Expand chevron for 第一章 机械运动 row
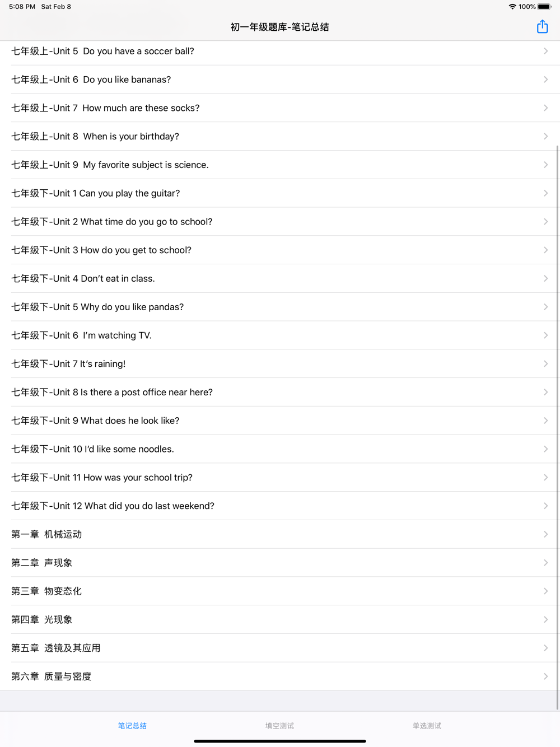 [x=545, y=534]
